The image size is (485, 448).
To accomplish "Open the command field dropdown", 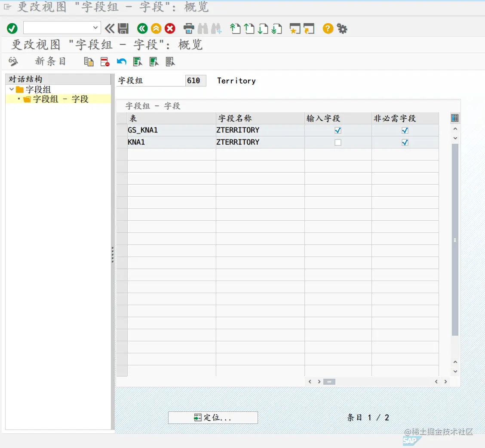I will tap(95, 28).
